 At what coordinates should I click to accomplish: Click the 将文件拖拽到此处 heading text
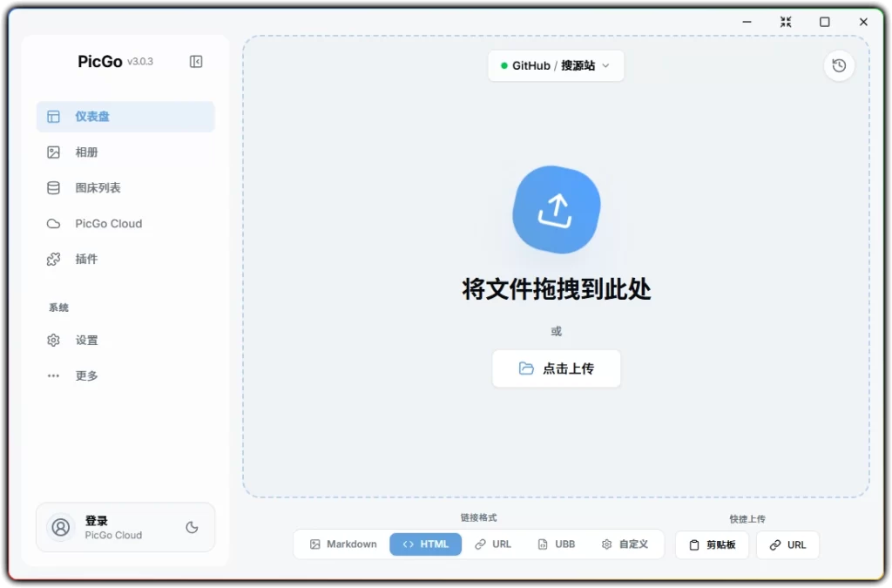pyautogui.click(x=557, y=289)
